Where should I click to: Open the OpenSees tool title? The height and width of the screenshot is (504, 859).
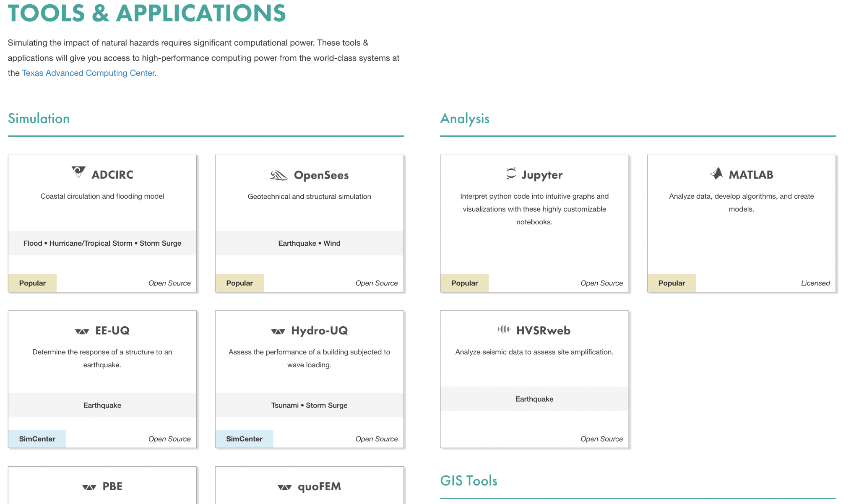coord(321,175)
